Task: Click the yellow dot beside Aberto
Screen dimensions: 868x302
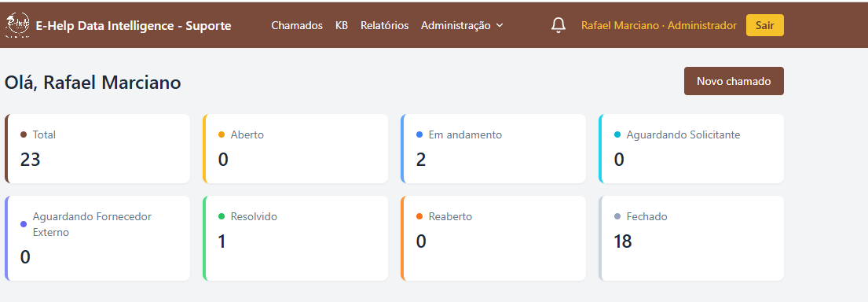Action: 222,134
